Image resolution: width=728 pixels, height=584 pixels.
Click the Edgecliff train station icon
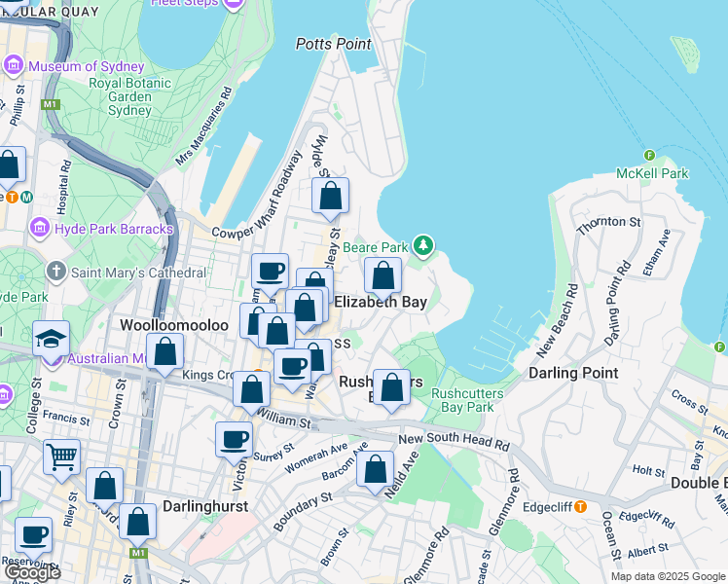point(580,506)
